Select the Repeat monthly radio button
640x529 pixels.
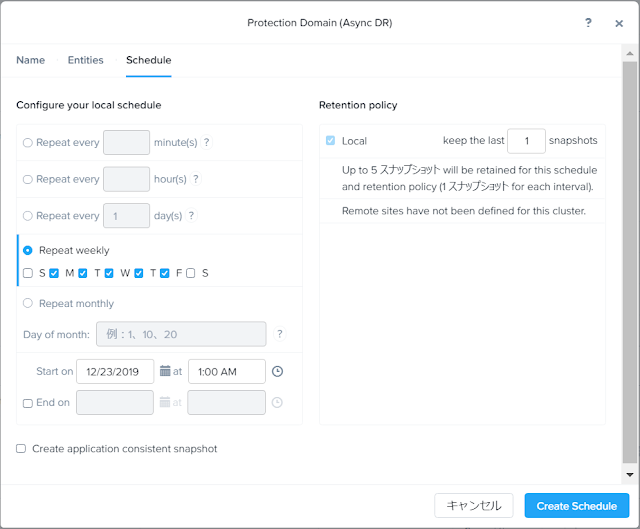pyautogui.click(x=28, y=303)
